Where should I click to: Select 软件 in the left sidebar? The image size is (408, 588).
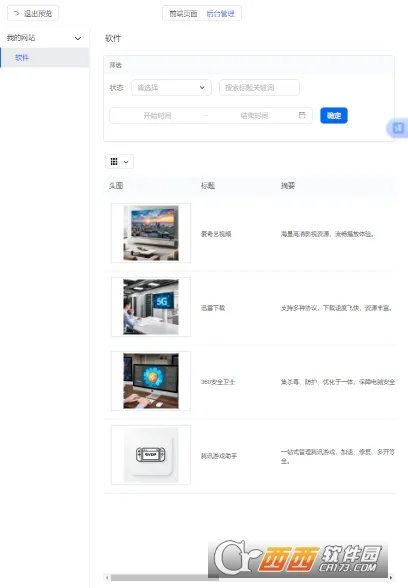(x=44, y=58)
